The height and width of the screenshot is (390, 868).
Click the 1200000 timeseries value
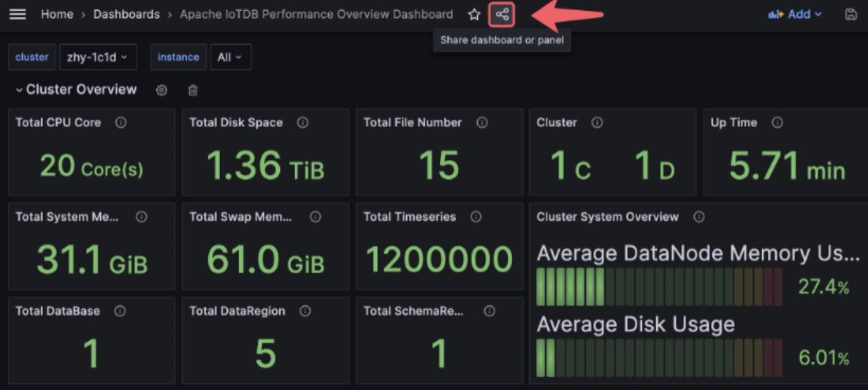tap(439, 260)
